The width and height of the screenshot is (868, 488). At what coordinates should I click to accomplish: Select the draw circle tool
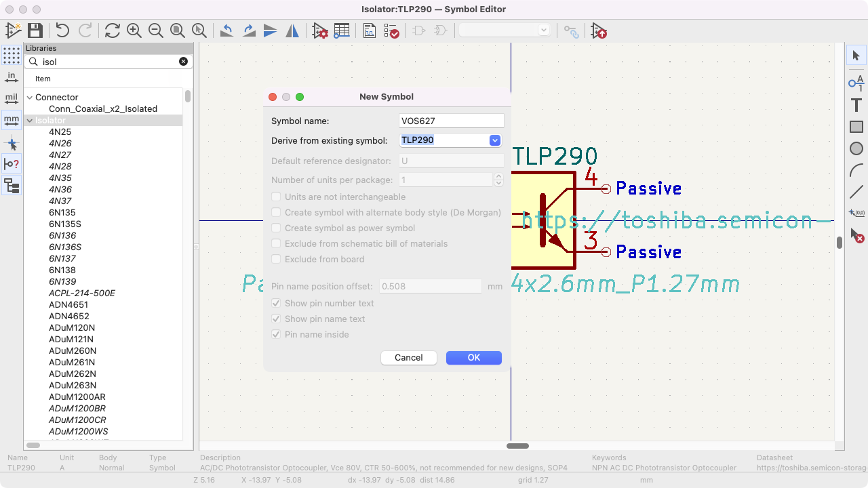856,148
